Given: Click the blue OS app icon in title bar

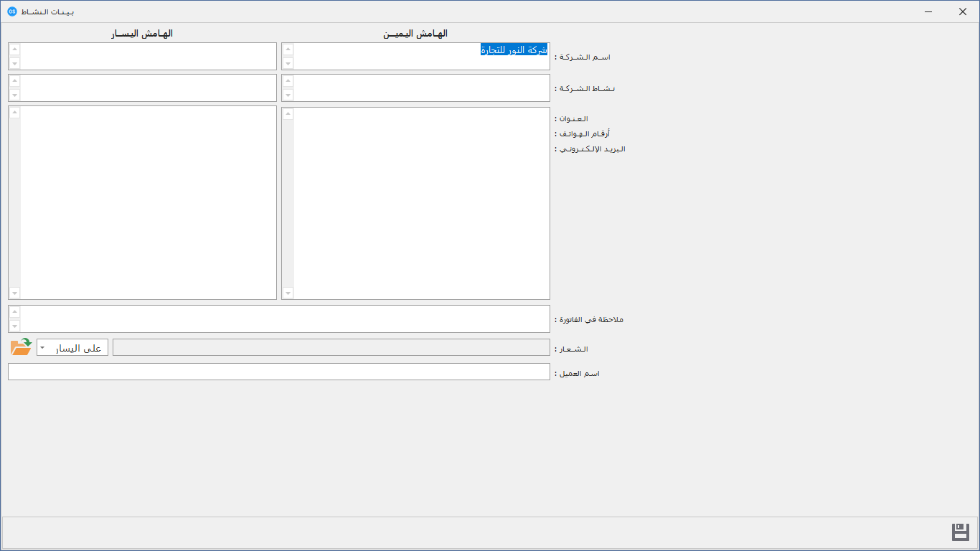Looking at the screenshot, I should (x=11, y=11).
